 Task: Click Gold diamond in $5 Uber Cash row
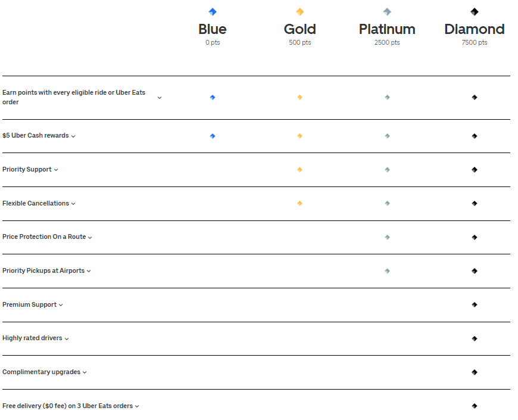click(x=299, y=136)
